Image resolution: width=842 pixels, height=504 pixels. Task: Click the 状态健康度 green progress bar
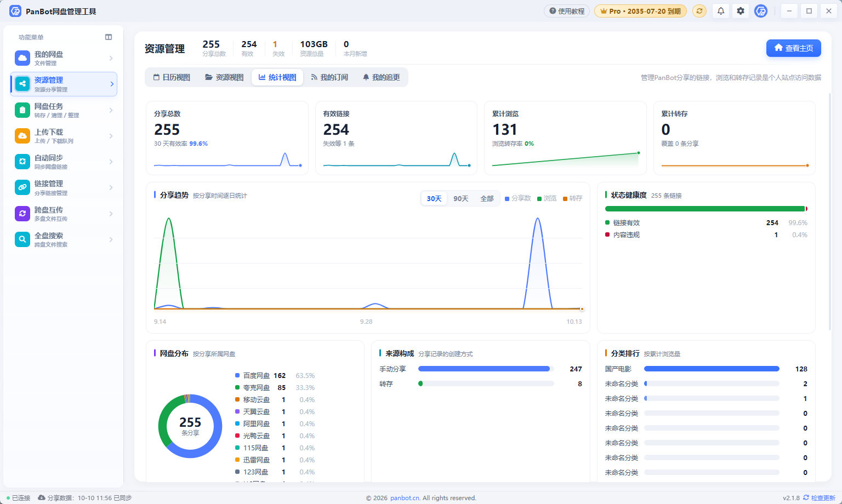coord(705,209)
